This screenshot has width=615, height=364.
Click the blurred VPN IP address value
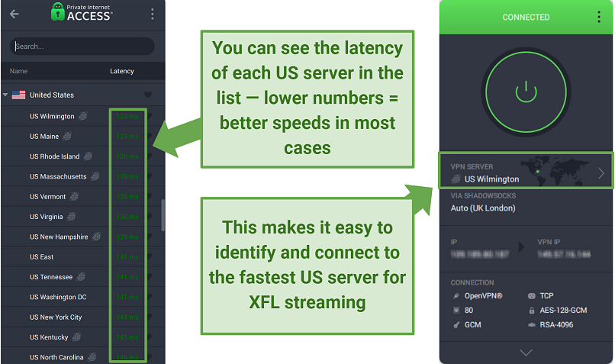(x=564, y=254)
